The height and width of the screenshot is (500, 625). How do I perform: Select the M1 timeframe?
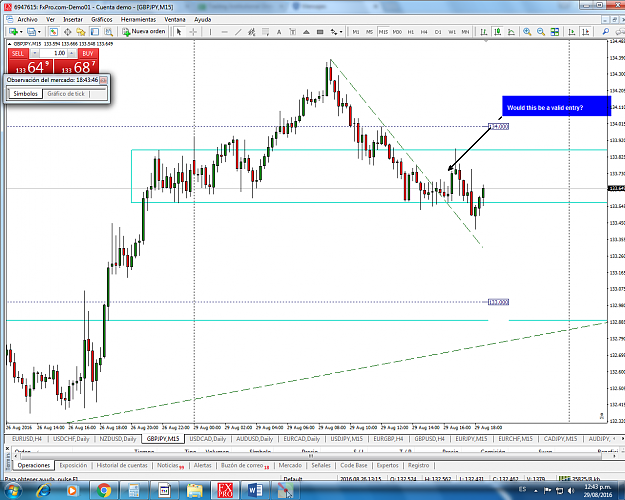coord(356,32)
